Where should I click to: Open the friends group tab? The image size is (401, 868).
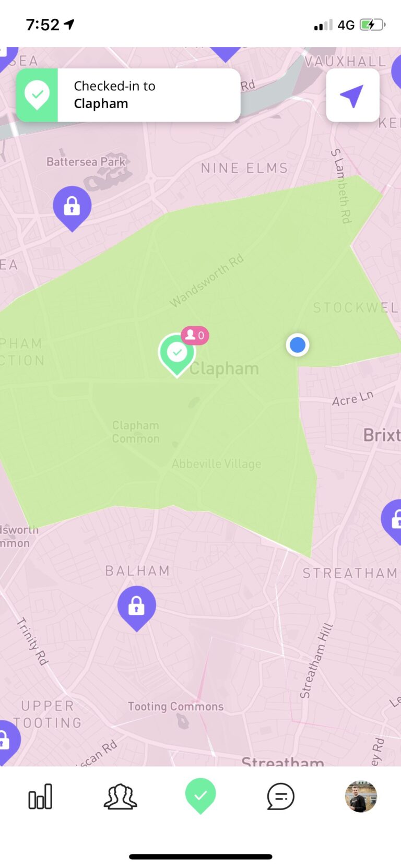point(120,796)
